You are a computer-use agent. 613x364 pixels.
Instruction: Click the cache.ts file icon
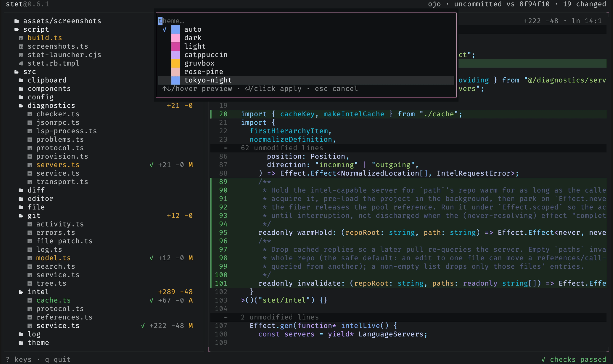pos(30,301)
